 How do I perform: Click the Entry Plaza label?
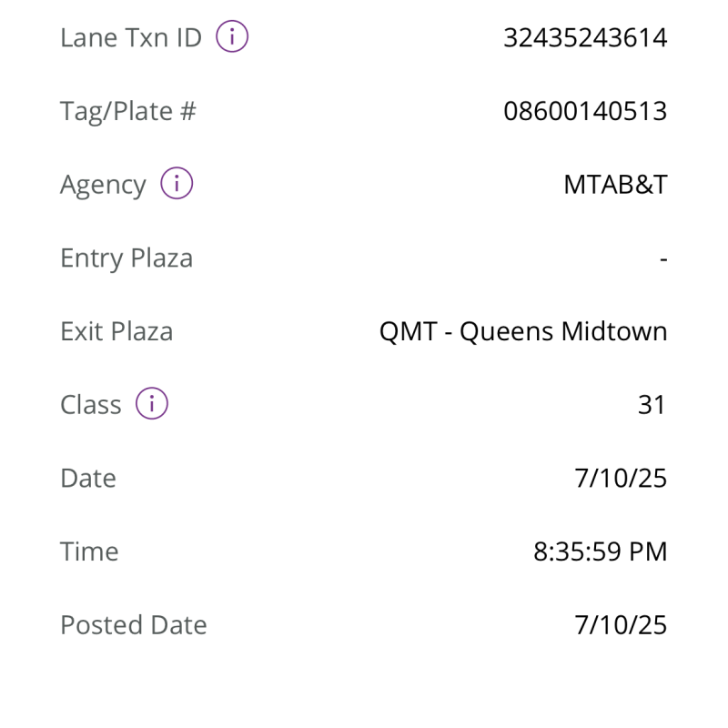pos(126,258)
